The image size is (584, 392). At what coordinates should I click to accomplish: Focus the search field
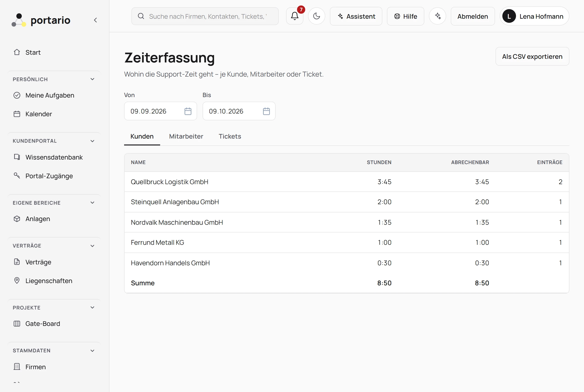click(205, 16)
